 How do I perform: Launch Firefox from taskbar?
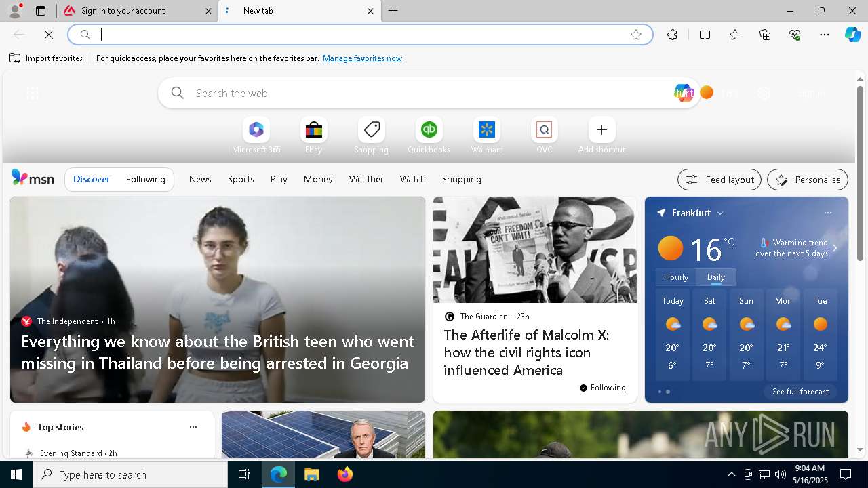point(344,474)
